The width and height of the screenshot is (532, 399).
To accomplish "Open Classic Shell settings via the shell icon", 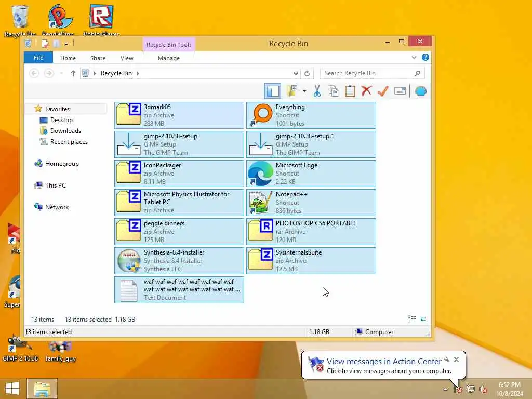I will point(421,91).
